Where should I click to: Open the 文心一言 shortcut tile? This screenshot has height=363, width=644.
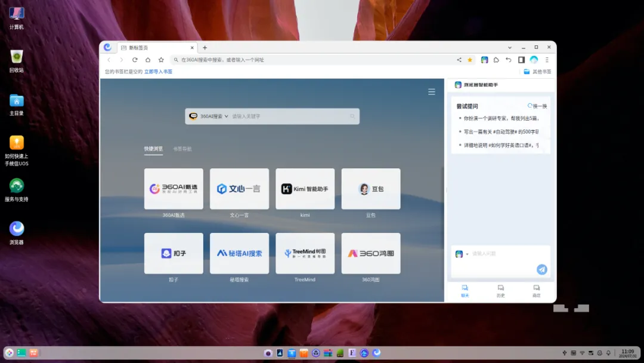[x=240, y=189]
